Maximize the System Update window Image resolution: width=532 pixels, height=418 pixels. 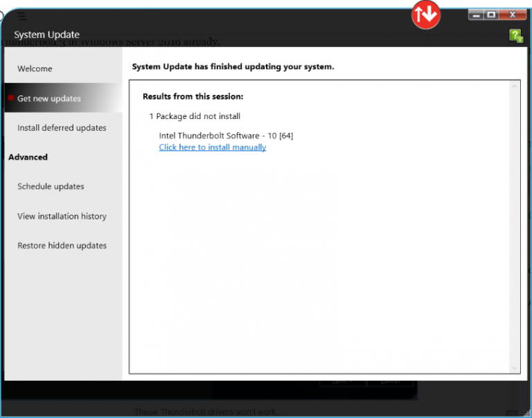pyautogui.click(x=491, y=14)
